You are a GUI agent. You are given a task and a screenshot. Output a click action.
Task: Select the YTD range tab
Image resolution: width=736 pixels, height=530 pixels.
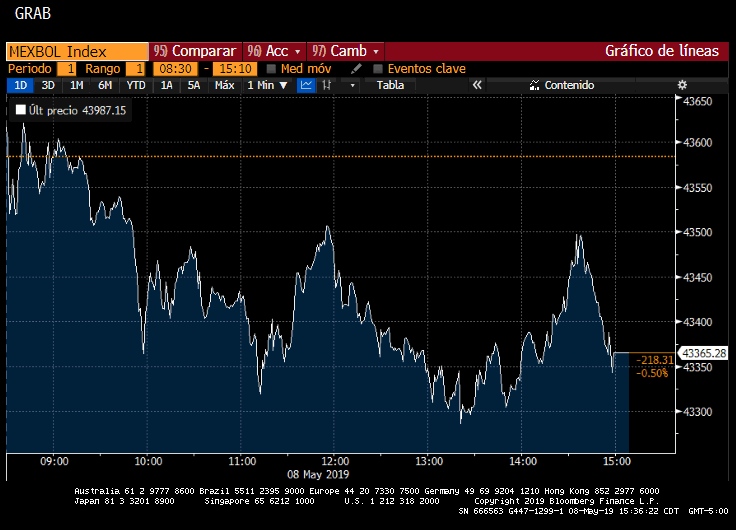point(136,86)
